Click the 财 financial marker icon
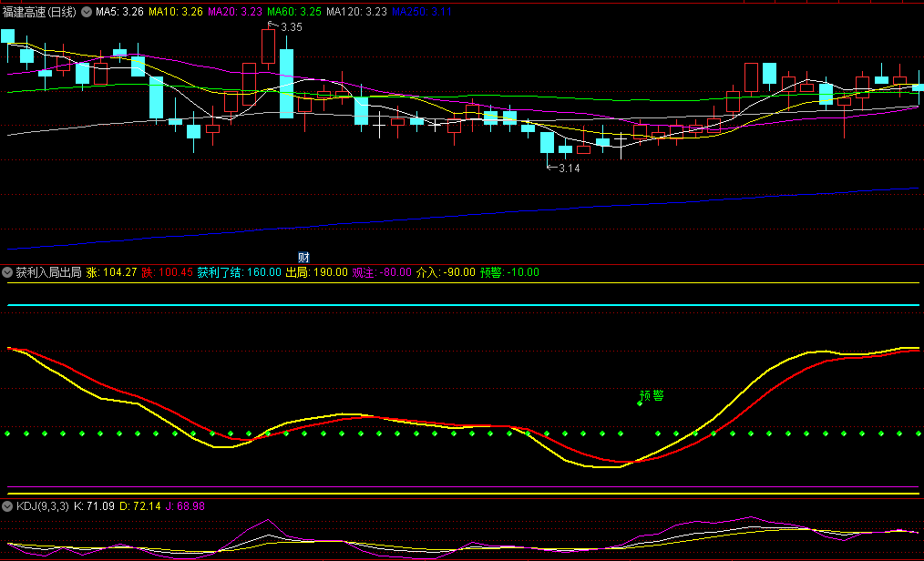Image resolution: width=924 pixels, height=561 pixels. 303,257
